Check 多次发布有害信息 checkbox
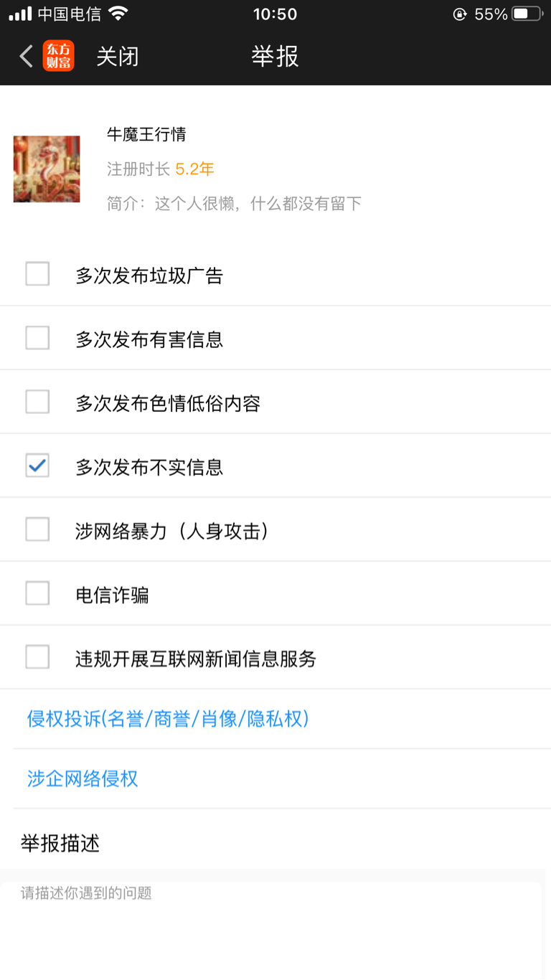The image size is (551, 980). coord(37,338)
